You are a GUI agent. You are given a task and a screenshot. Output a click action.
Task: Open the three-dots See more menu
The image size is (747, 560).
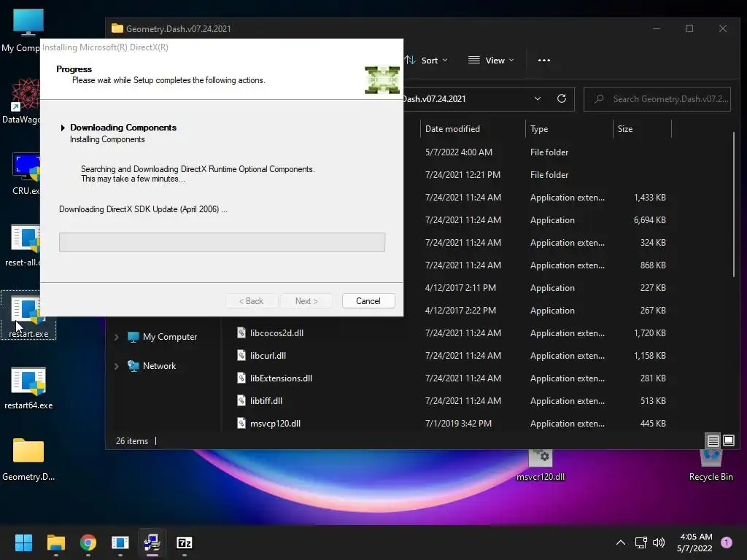[x=544, y=61]
